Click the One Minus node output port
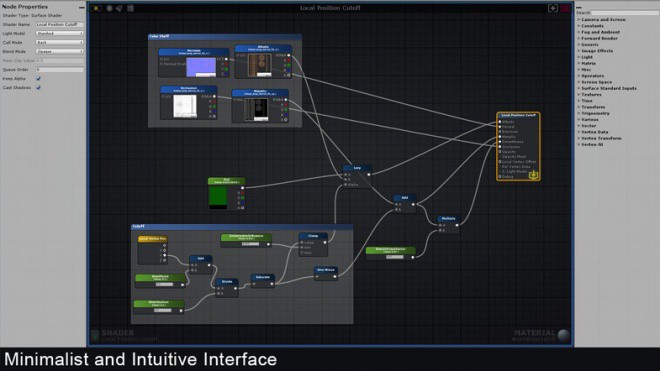 point(335,277)
